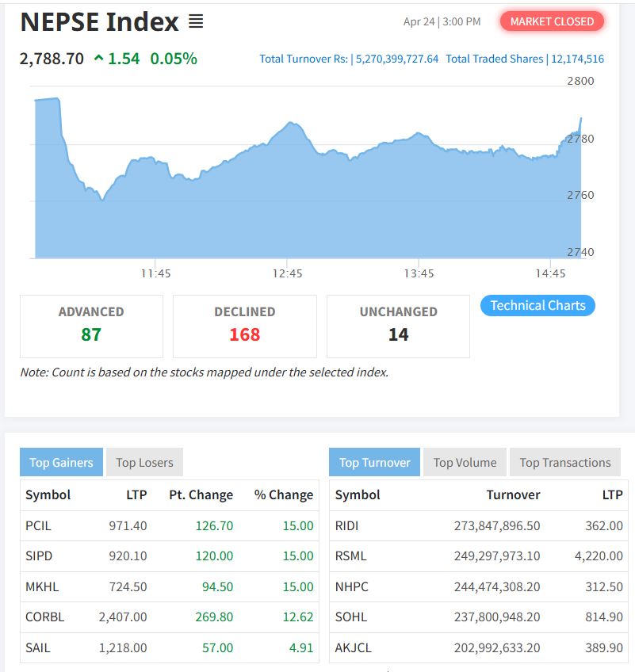The width and height of the screenshot is (635, 672).
Task: Click the Declined 168 stocks box
Action: (244, 326)
